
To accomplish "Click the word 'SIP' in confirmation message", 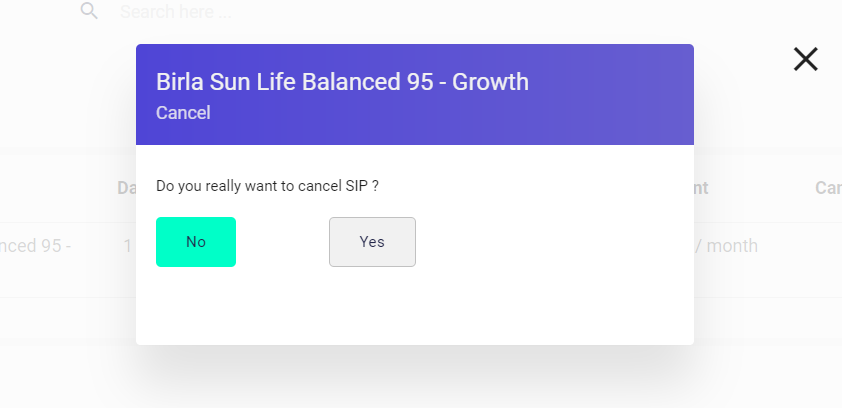I will point(356,186).
